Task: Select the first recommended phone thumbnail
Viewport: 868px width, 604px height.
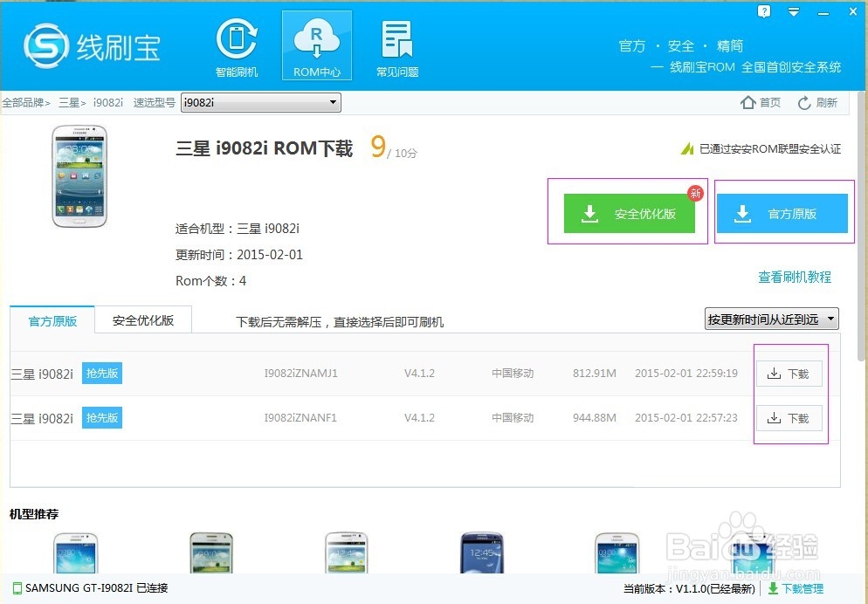Action: tap(76, 553)
